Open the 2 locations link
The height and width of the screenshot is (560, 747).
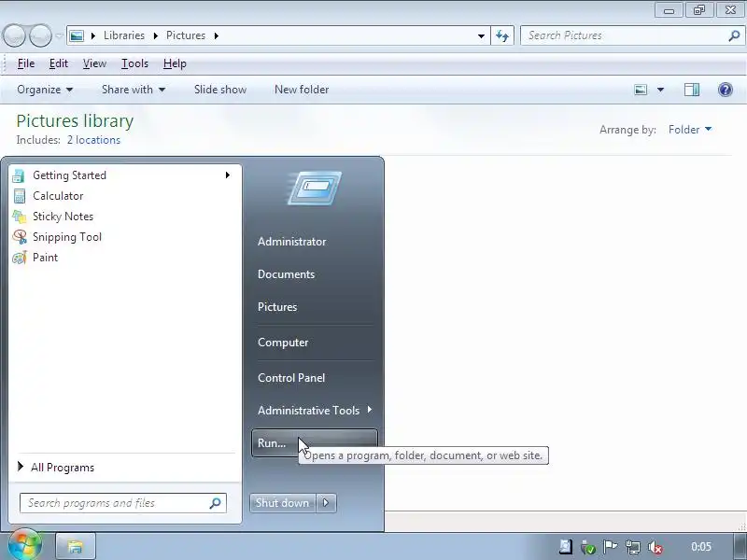[93, 140]
